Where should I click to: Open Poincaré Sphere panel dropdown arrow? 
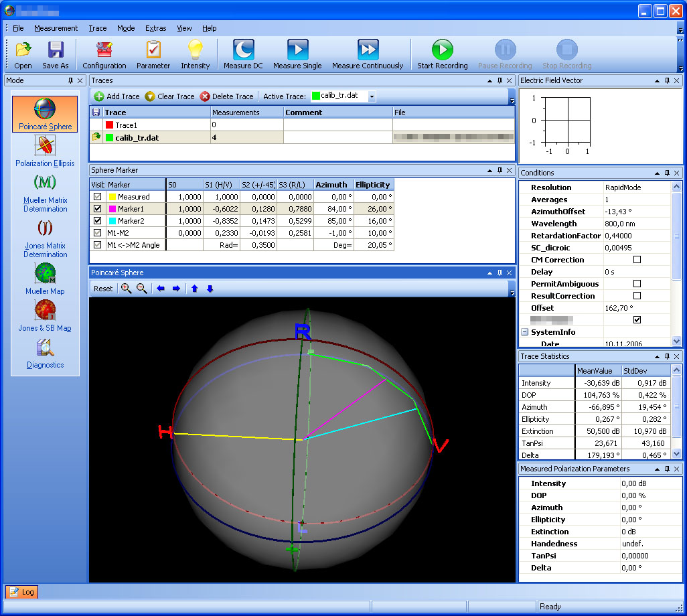[x=490, y=273]
